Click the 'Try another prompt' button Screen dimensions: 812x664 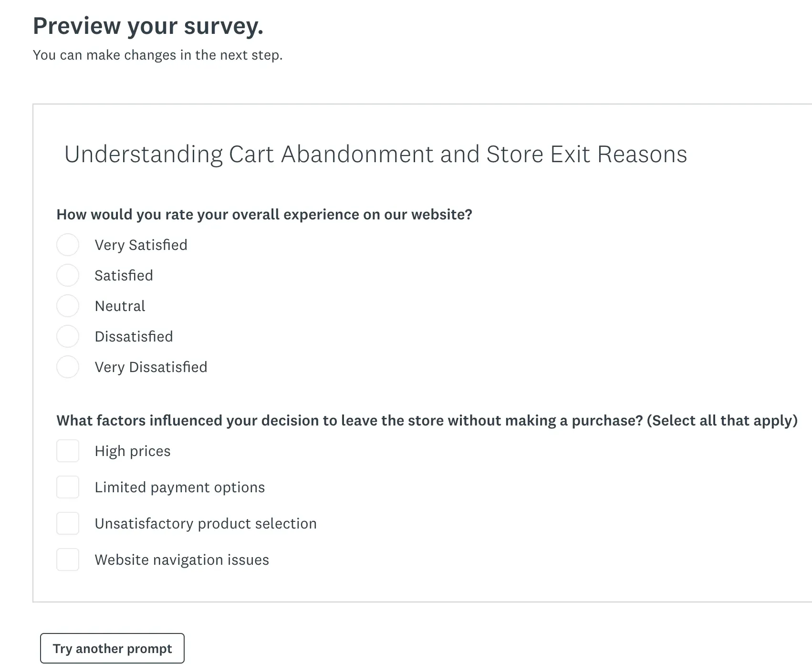112,648
